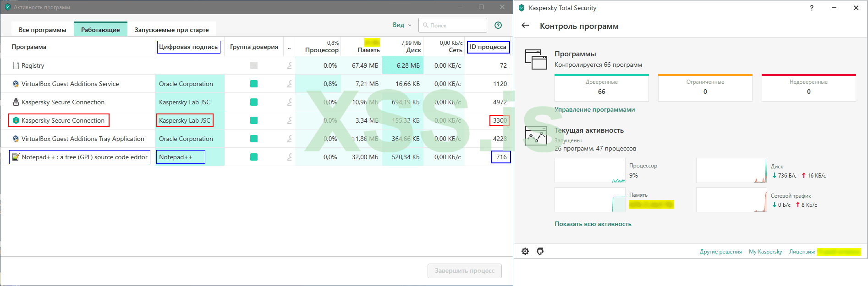
Task: Click the Диск activity graph
Action: [731, 171]
